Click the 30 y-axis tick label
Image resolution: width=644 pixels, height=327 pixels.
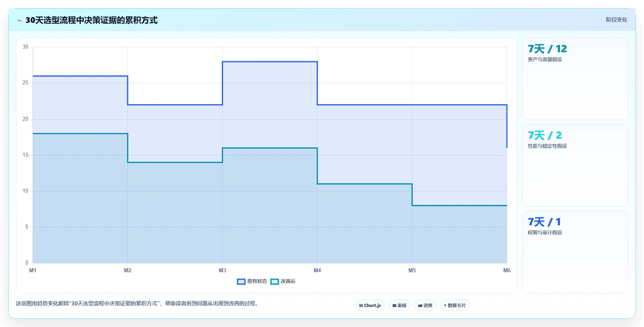tap(25, 47)
